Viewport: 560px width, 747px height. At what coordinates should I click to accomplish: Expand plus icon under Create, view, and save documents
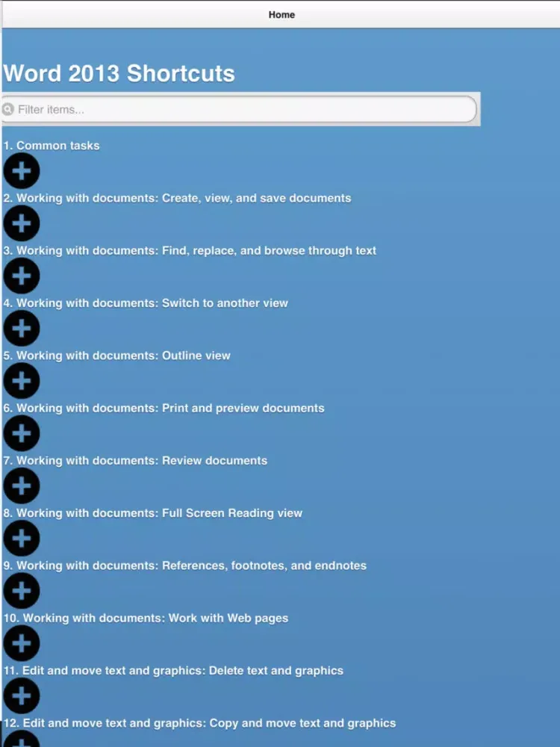(22, 223)
